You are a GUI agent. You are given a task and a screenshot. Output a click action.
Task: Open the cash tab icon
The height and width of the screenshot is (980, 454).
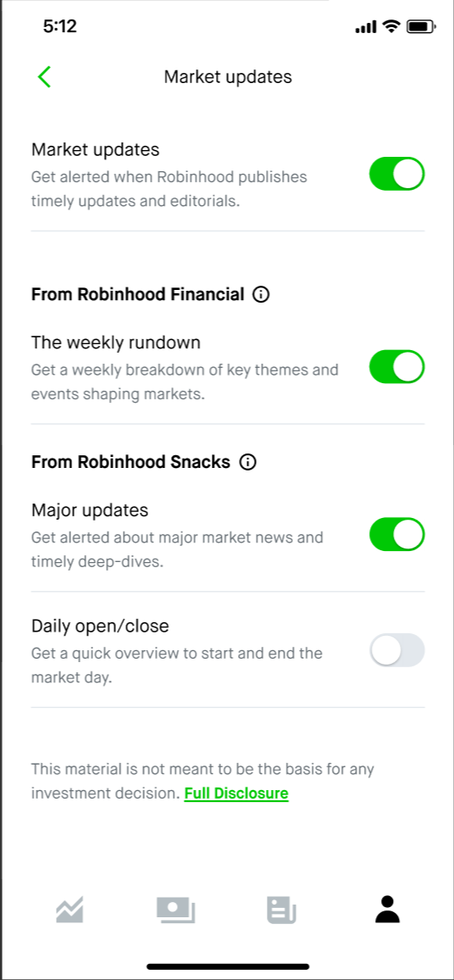tap(175, 910)
